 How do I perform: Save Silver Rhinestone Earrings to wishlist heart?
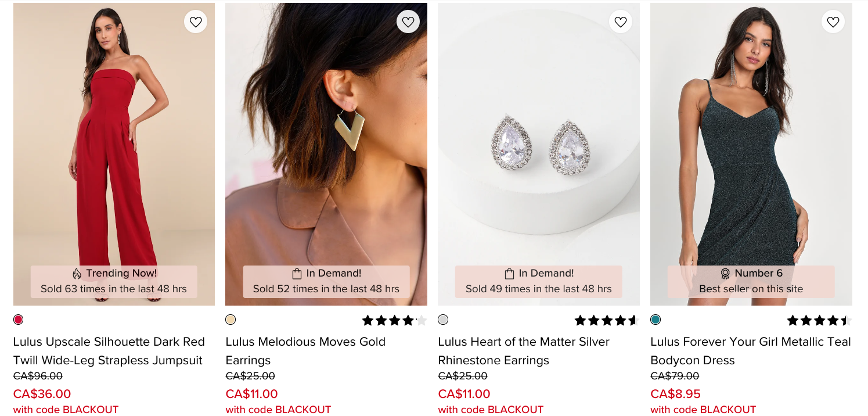(621, 22)
